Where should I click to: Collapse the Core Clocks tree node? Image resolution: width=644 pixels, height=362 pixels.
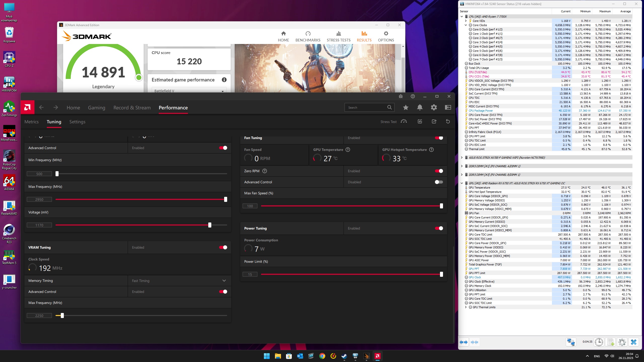click(x=466, y=25)
